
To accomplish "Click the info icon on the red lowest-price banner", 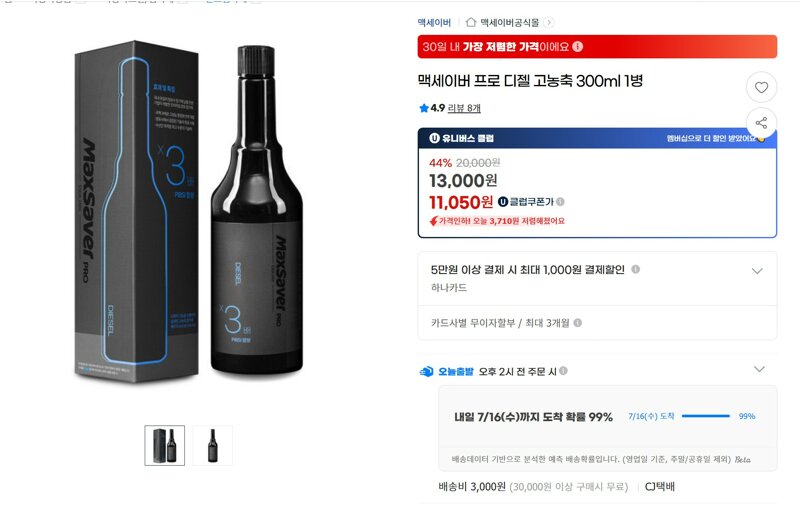I will pos(578,46).
